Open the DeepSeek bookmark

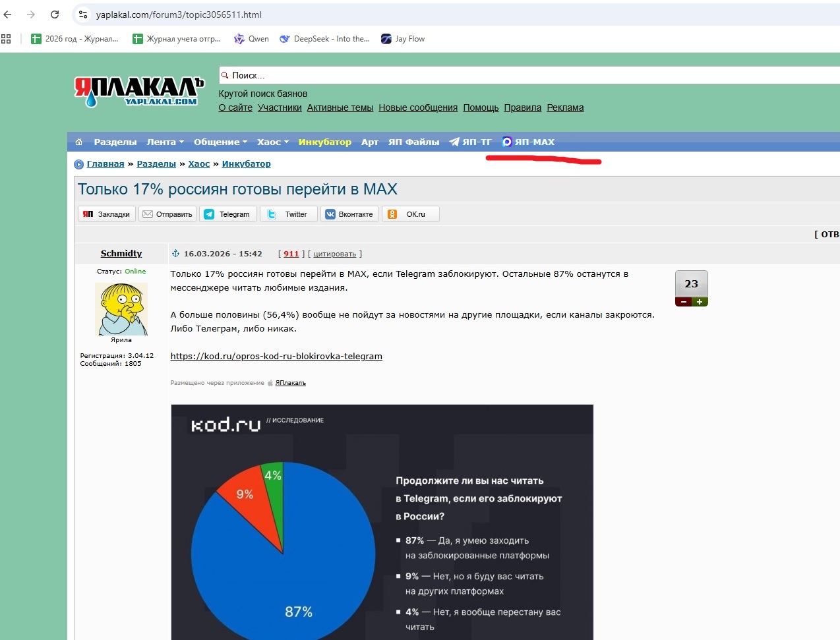coord(324,39)
